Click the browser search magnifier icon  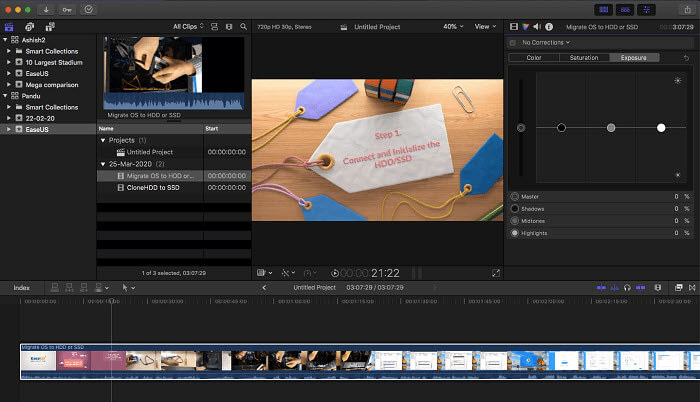(x=243, y=26)
